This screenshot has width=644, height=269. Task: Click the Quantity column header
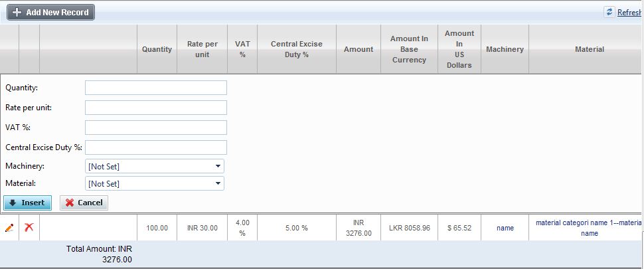pyautogui.click(x=157, y=49)
